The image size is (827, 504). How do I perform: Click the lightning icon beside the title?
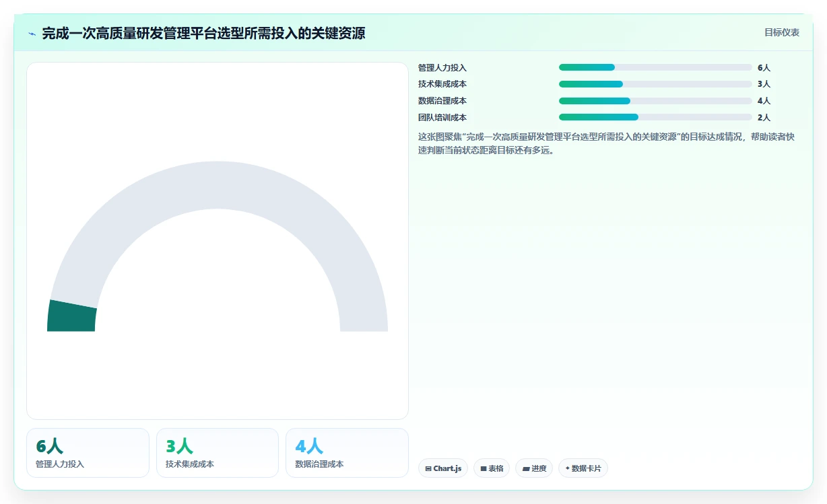(32, 34)
